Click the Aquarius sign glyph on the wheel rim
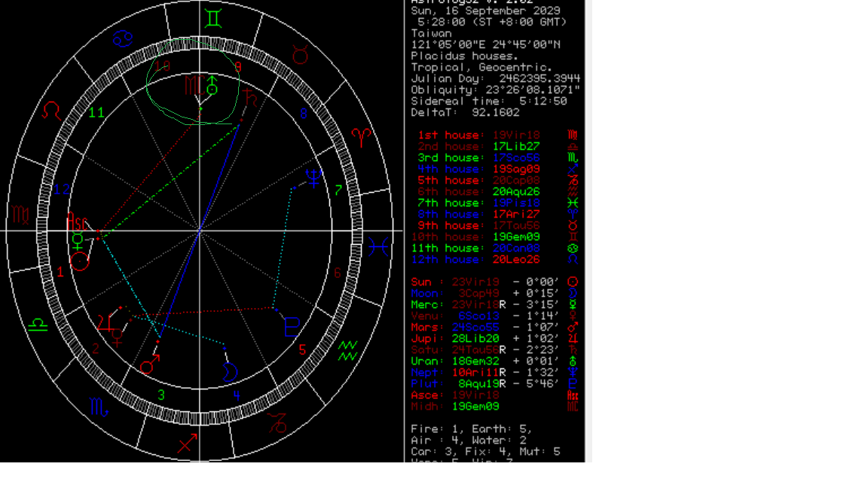This screenshot has width=868, height=488. pos(347,351)
